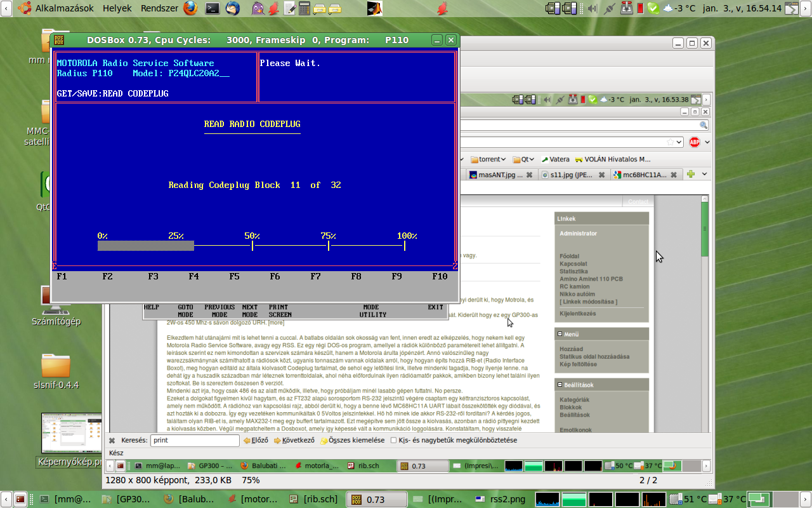The width and height of the screenshot is (812, 508).
Task: Open the Képernyőkép.png desktop file
Action: coord(70,441)
